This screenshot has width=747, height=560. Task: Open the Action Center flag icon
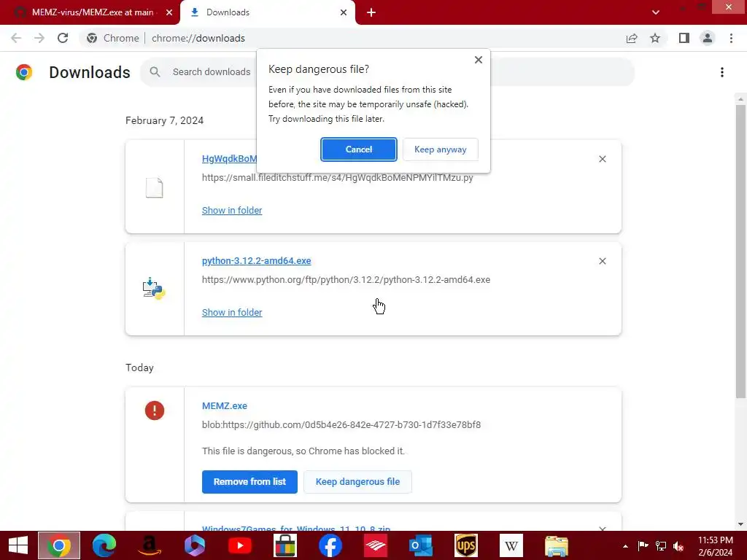[x=643, y=546]
